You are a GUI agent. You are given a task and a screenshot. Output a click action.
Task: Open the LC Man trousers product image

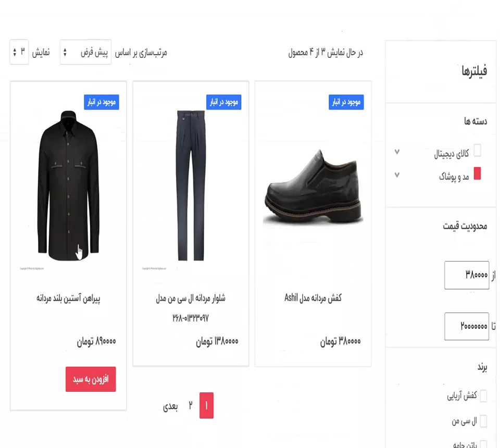click(191, 185)
